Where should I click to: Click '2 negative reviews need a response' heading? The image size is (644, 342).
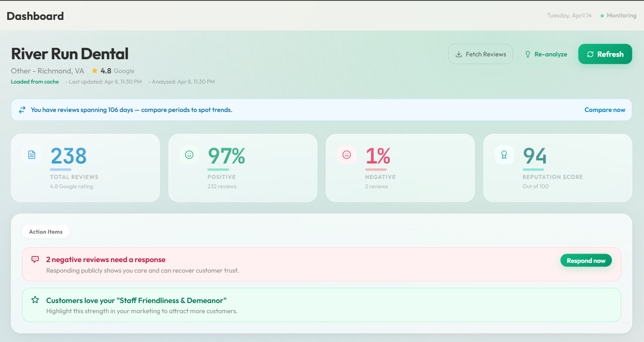[x=106, y=260]
